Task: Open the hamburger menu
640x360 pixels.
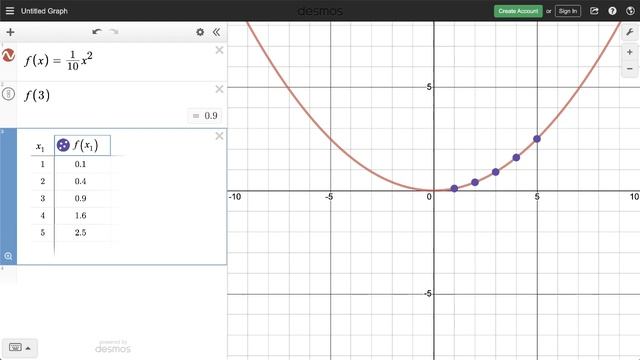Action: [10, 11]
